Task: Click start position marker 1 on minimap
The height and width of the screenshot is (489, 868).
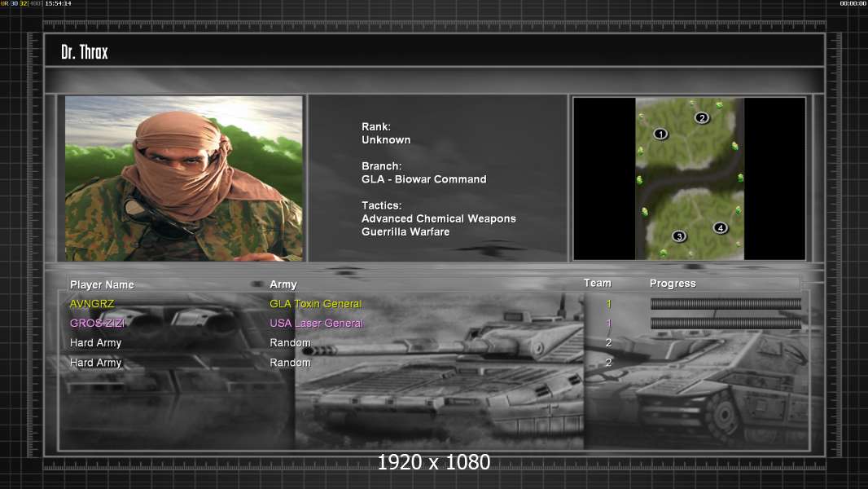Action: 660,134
